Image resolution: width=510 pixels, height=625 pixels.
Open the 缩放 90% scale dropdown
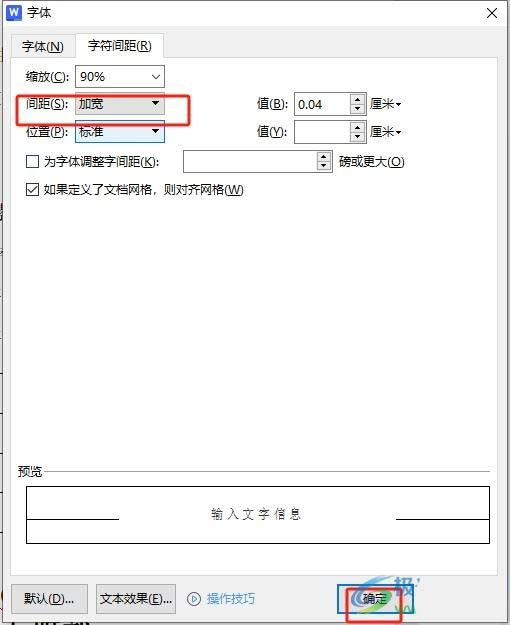120,76
